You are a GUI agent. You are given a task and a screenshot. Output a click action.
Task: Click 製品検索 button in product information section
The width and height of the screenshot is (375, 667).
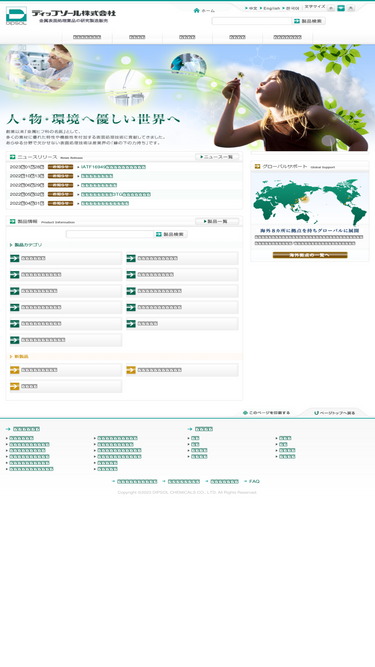coord(171,234)
